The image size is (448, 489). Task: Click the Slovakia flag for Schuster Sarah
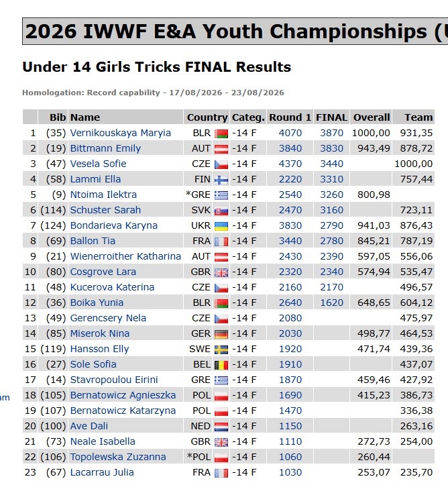click(x=221, y=211)
